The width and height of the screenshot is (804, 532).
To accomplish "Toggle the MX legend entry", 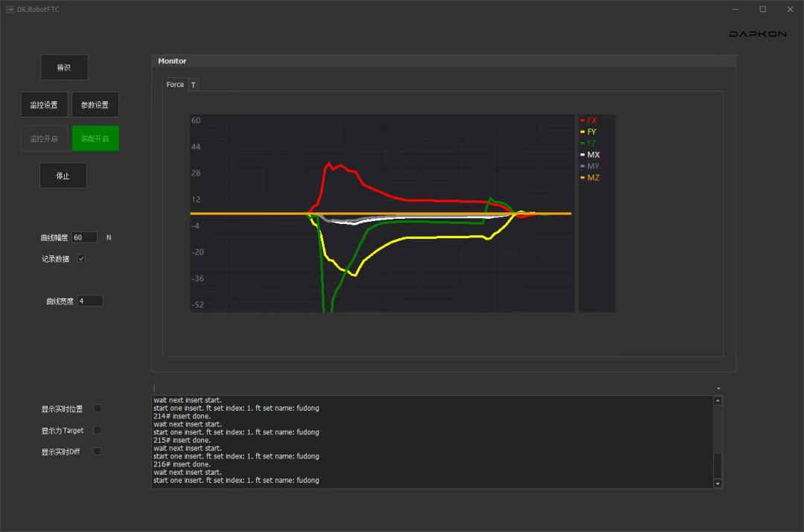I will (590, 155).
